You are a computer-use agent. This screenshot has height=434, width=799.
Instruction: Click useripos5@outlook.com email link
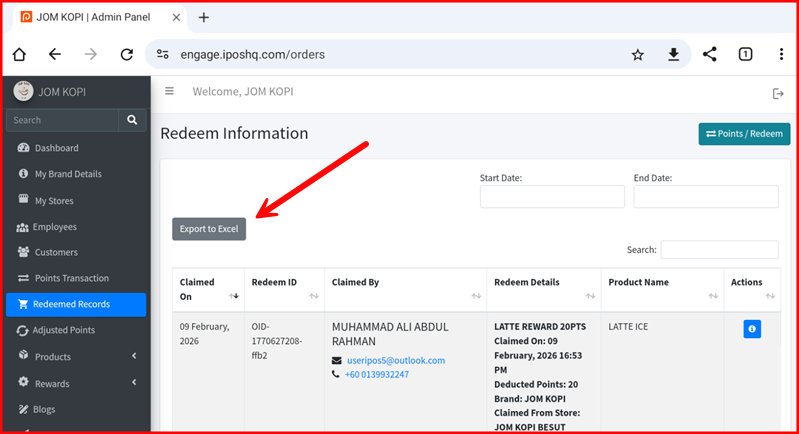pyautogui.click(x=395, y=360)
